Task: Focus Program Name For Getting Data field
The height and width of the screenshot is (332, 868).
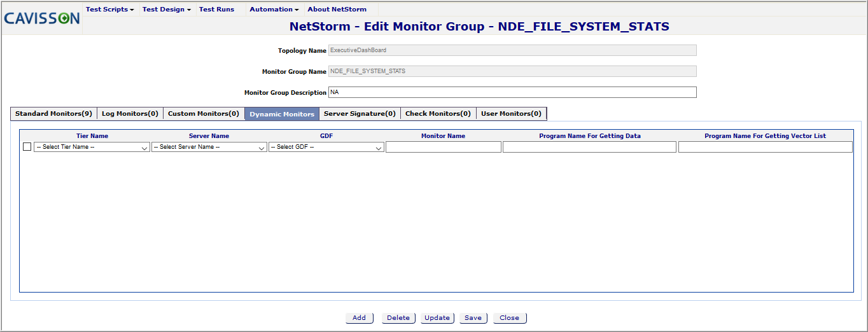Action: tap(589, 147)
